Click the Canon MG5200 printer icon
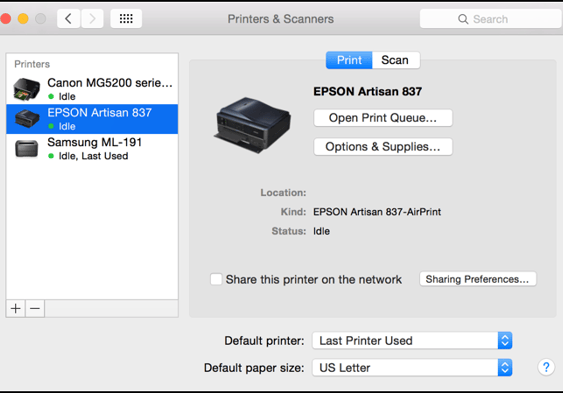 (27, 89)
